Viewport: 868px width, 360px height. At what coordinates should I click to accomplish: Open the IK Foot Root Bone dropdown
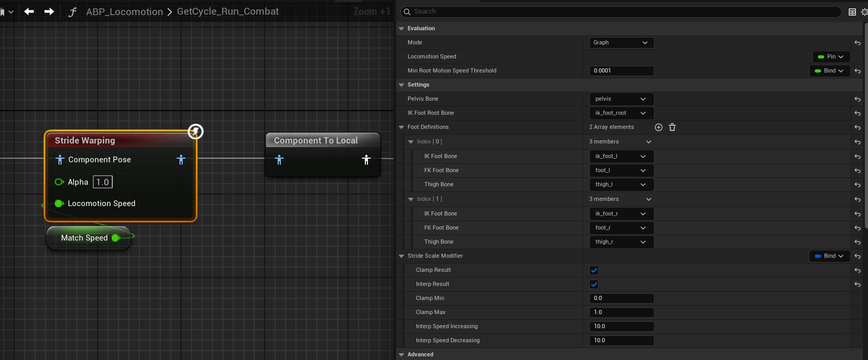(621, 113)
